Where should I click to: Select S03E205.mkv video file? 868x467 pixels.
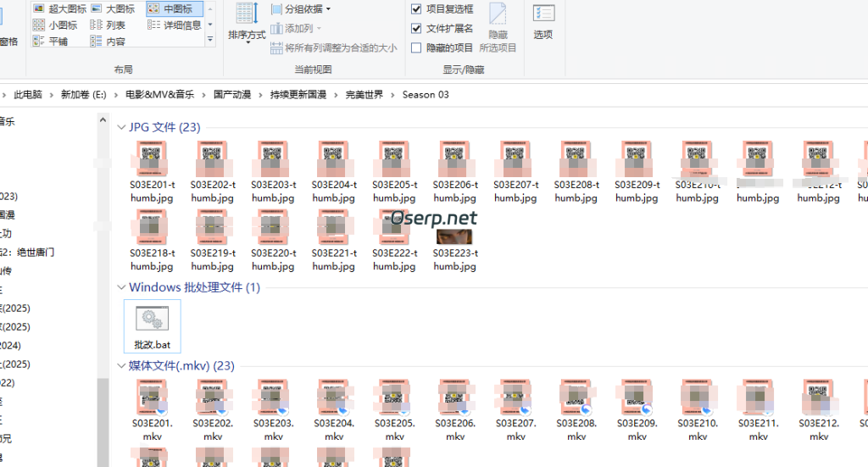click(x=395, y=410)
